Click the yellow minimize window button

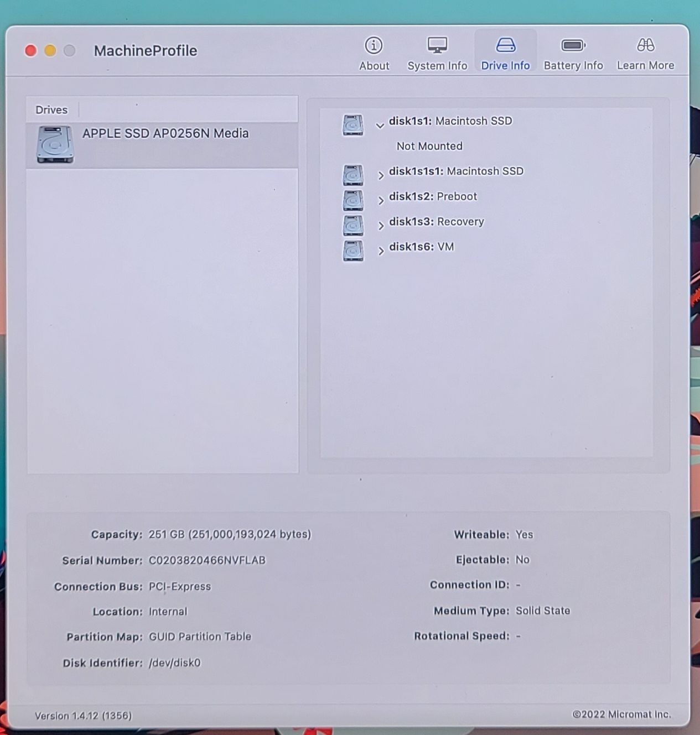50,51
